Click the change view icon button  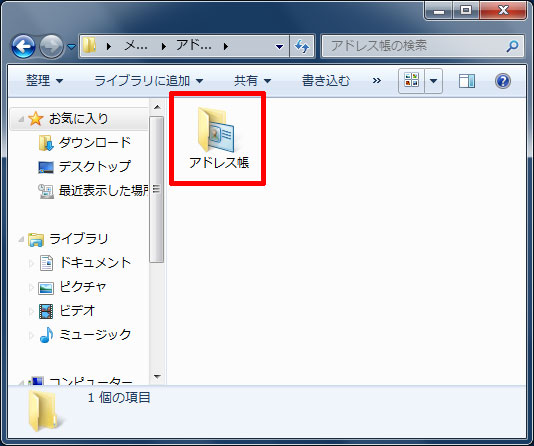tap(411, 81)
